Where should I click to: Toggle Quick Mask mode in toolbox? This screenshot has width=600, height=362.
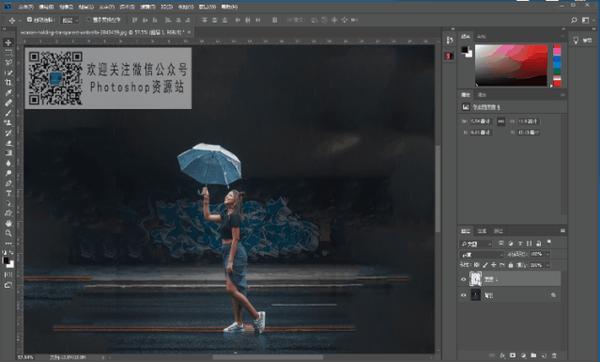click(x=8, y=275)
